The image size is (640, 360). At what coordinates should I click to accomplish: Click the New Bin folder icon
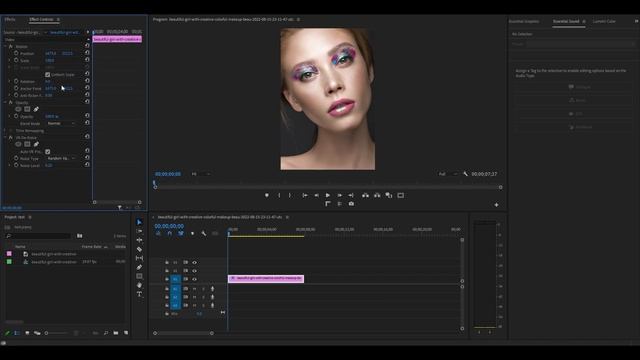pos(116,333)
